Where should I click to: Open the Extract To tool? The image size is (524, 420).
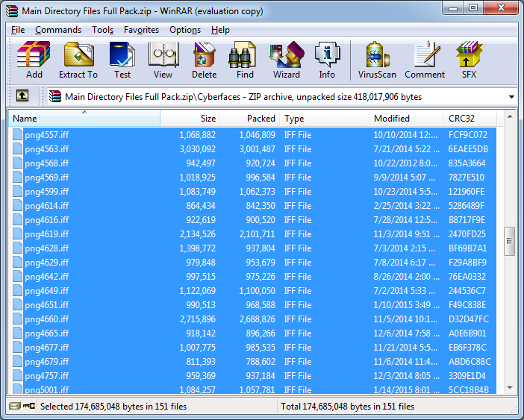point(78,60)
